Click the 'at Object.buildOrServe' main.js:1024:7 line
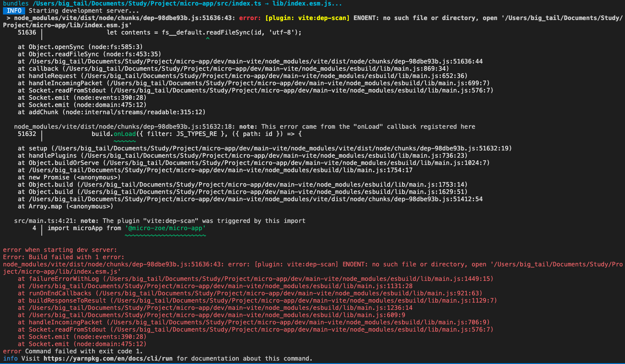 pos(254,163)
